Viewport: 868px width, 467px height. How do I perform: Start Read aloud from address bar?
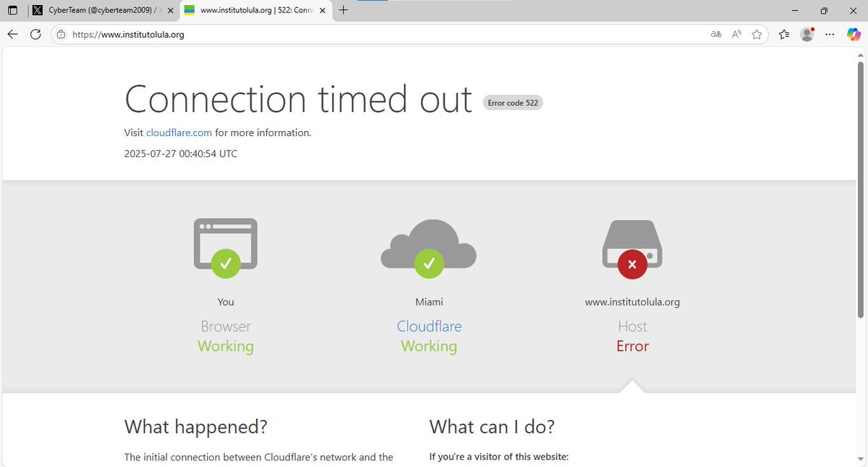(736, 34)
